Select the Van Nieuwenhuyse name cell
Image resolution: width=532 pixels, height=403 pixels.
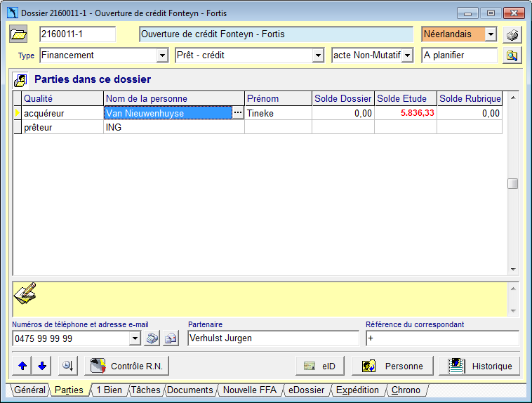coord(168,113)
